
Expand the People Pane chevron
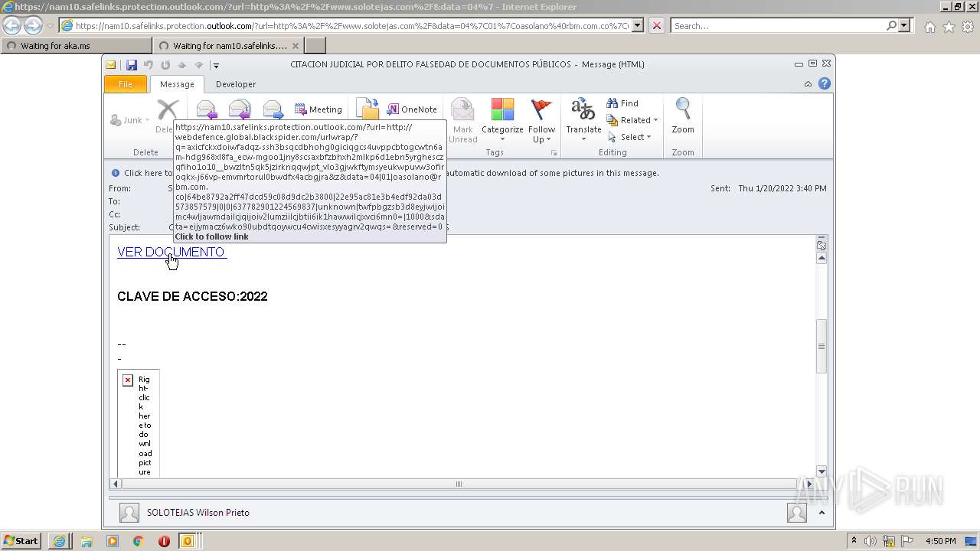coord(822,513)
